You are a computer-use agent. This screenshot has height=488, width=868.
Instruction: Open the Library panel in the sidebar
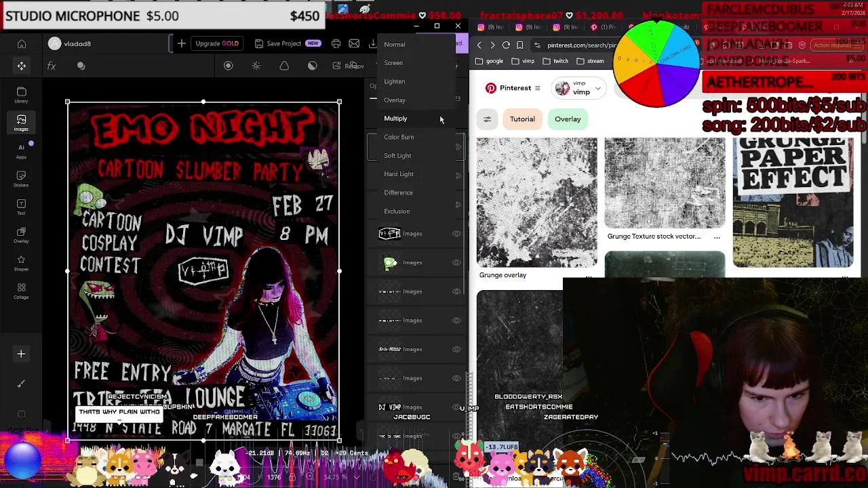coord(22,95)
